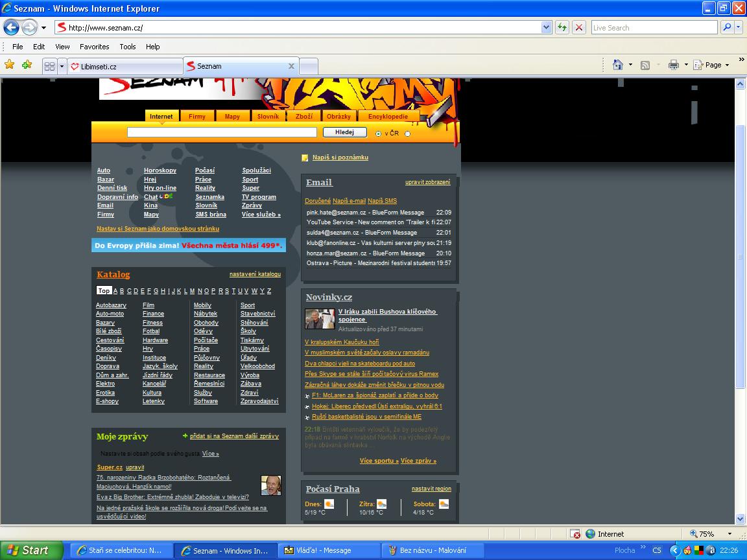
Task: Open the Napiš e-mail link
Action: tap(350, 201)
